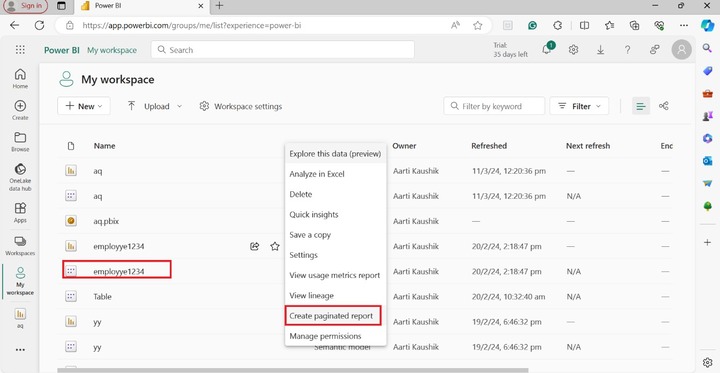Open user account avatar
This screenshot has width=720, height=373.
pos(681,50)
